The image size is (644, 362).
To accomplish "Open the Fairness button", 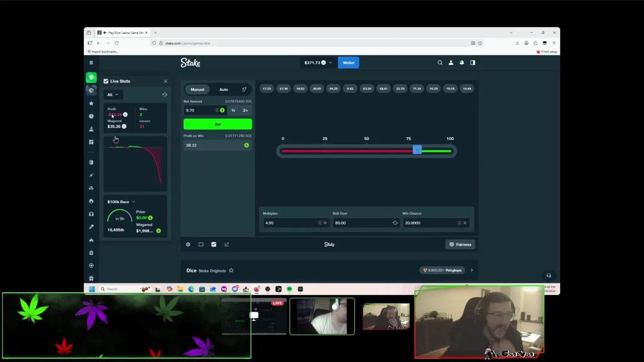I will tap(460, 244).
